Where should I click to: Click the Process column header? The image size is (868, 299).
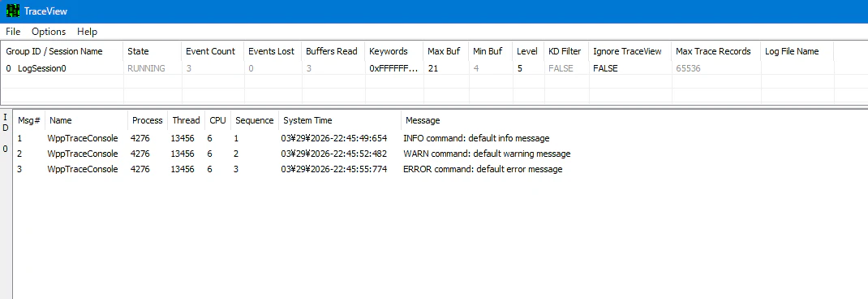148,119
